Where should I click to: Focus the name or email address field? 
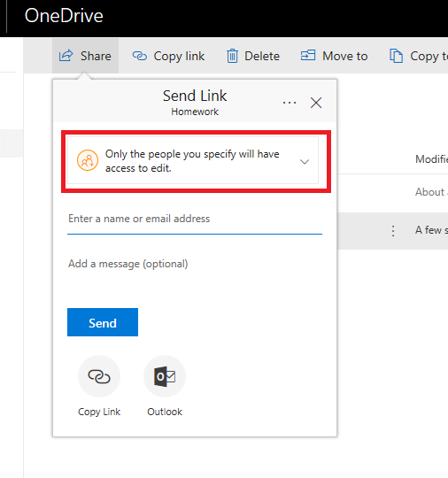point(195,220)
